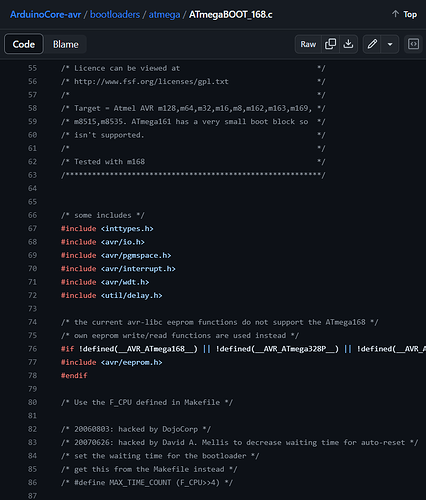Screen dimensions: 426x500
Task: Click 'some includes' comment
Action: 103,215
